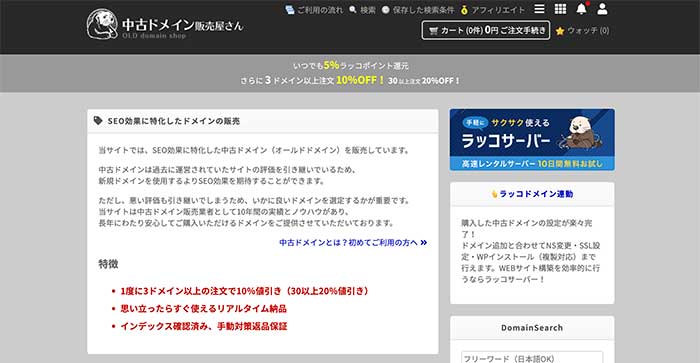Click the 10%OFF promotion text
Screen dimensions: 700x363
pos(360,80)
